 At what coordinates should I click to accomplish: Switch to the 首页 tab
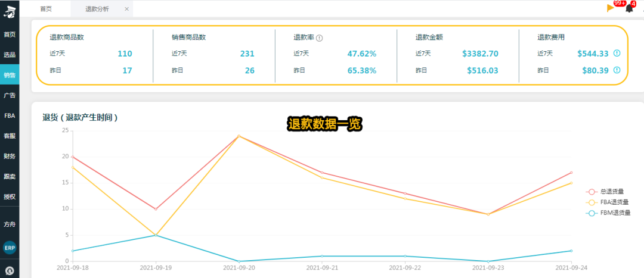46,9
